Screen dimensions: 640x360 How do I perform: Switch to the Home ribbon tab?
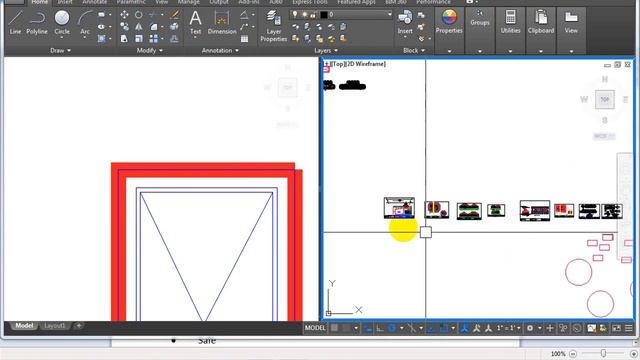[x=40, y=2]
